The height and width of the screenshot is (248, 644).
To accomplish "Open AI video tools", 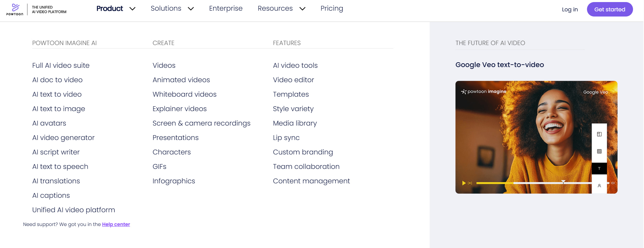I will 295,65.
